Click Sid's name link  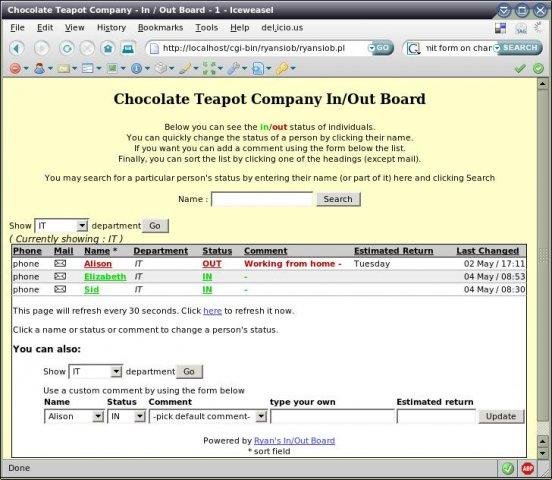92,290
